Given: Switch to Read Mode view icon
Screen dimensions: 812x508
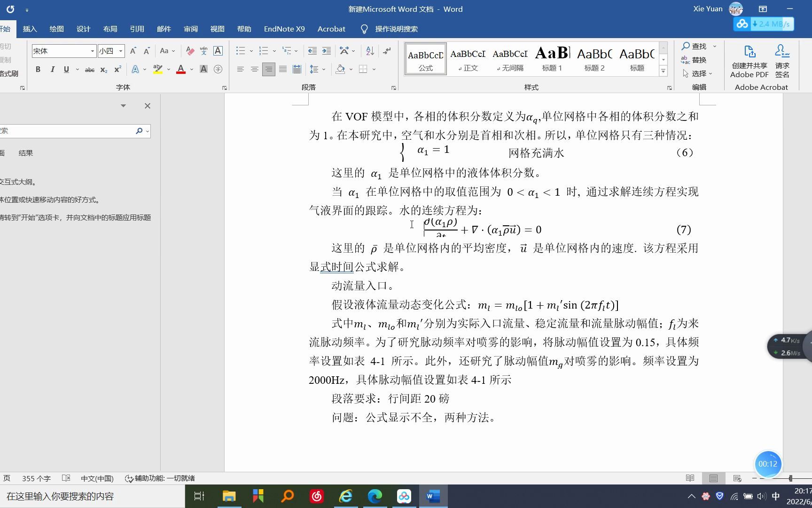Looking at the screenshot, I should pyautogui.click(x=690, y=478).
